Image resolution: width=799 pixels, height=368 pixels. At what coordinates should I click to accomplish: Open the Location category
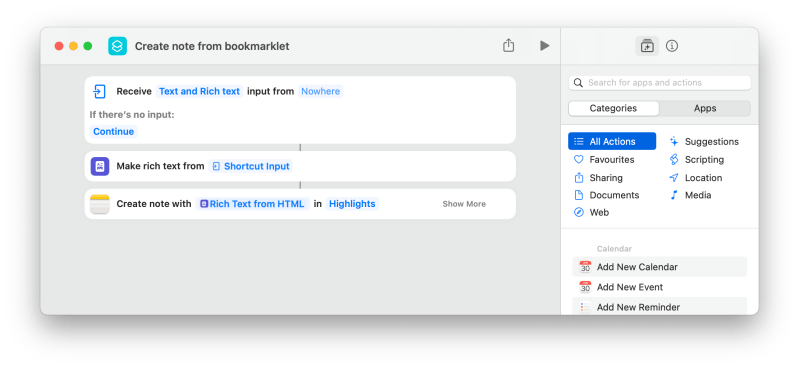(x=703, y=177)
